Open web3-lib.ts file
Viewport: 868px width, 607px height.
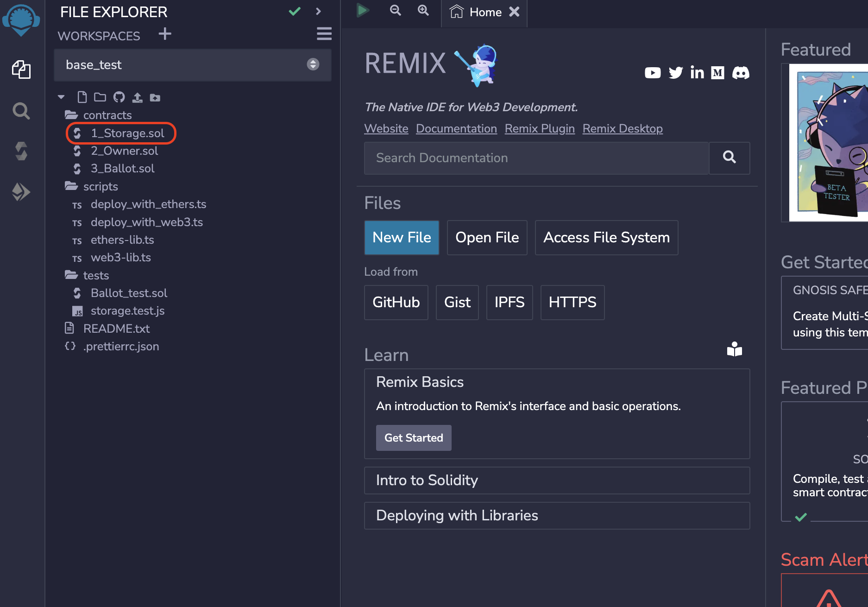(x=112, y=258)
